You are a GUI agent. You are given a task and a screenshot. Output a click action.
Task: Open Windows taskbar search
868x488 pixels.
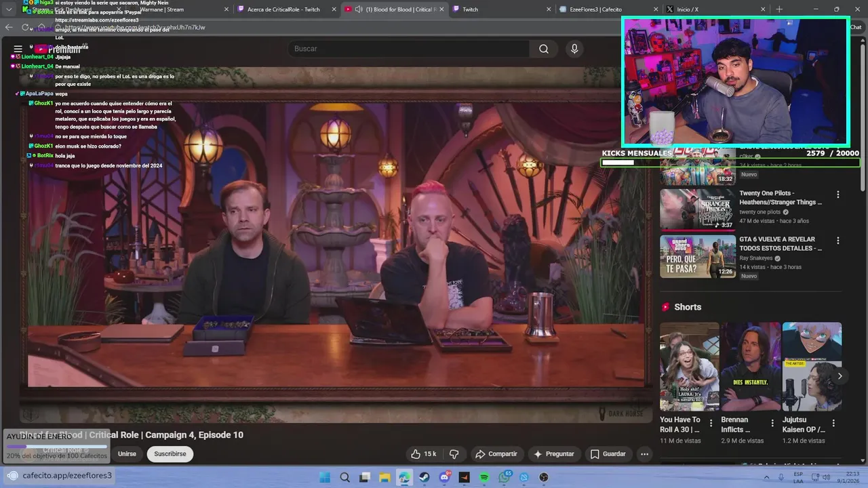coord(344,477)
